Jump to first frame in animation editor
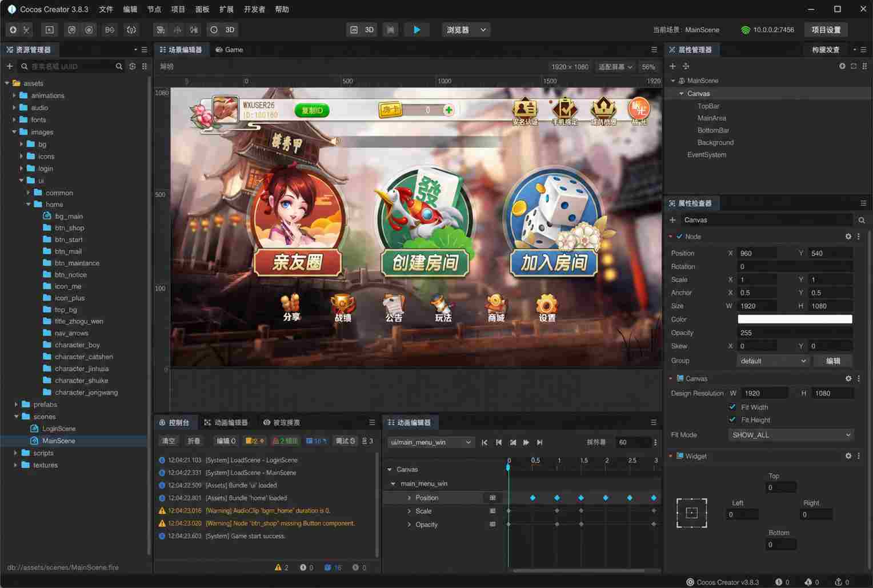This screenshot has width=873, height=588. pyautogui.click(x=484, y=442)
